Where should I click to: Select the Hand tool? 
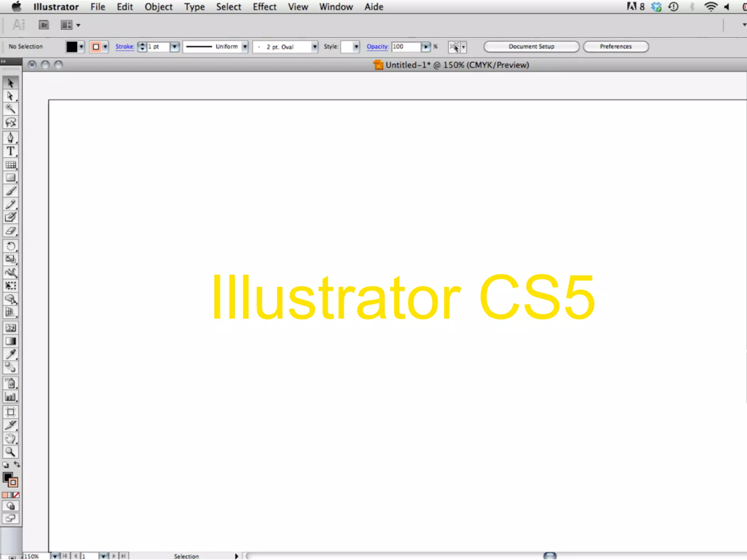click(x=10, y=439)
